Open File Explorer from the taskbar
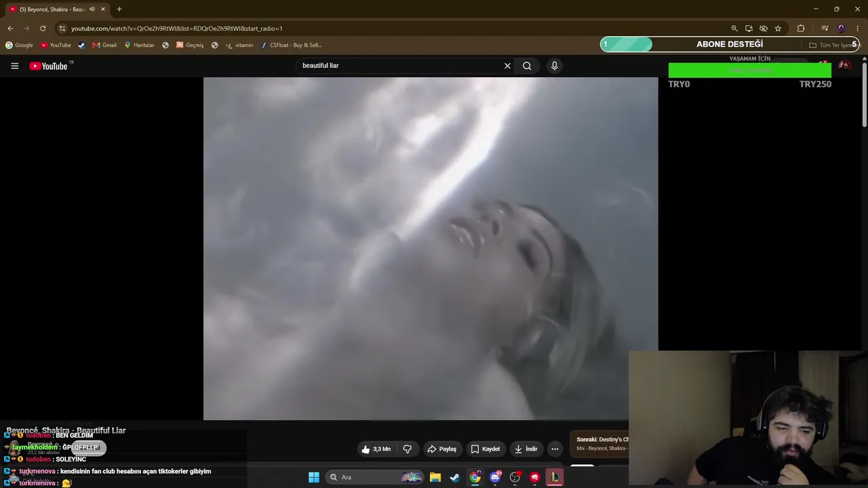 click(x=435, y=477)
